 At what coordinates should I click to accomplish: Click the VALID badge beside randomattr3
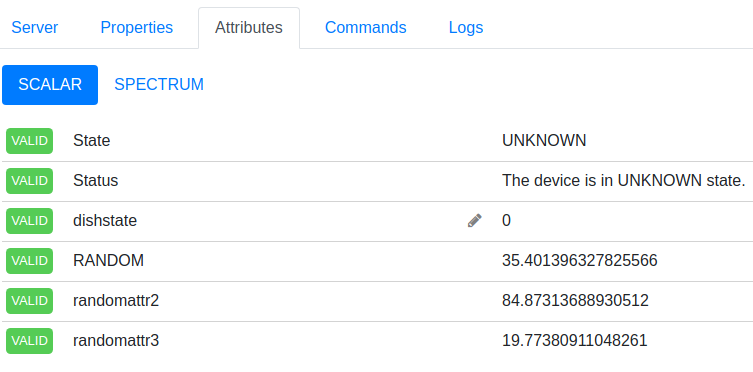(29, 340)
